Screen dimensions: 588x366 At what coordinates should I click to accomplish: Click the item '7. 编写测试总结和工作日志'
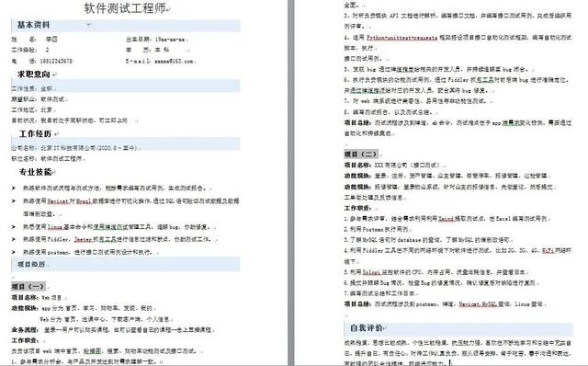(380, 293)
